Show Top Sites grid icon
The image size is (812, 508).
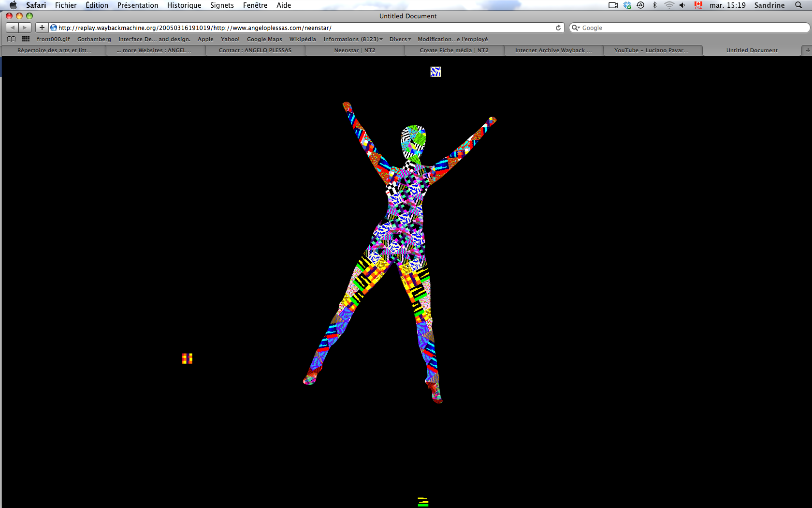(26, 39)
